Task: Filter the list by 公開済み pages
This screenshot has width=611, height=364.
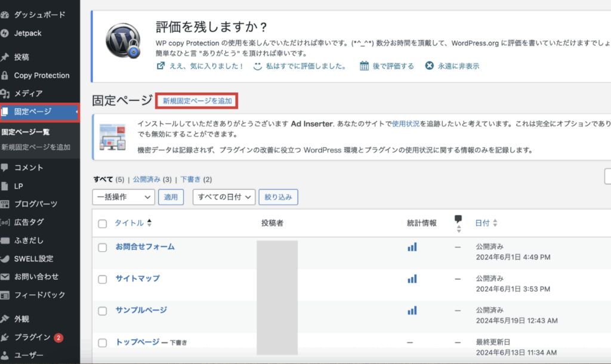Action: tap(147, 179)
